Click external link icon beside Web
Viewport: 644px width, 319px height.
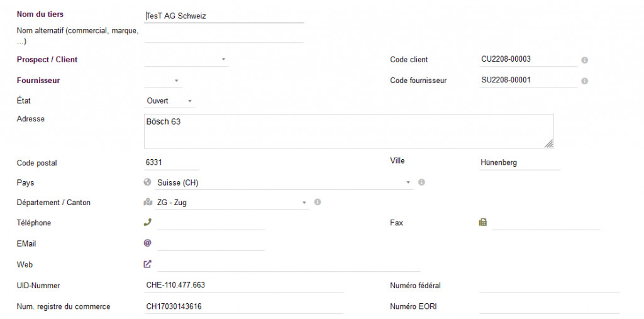point(148,264)
